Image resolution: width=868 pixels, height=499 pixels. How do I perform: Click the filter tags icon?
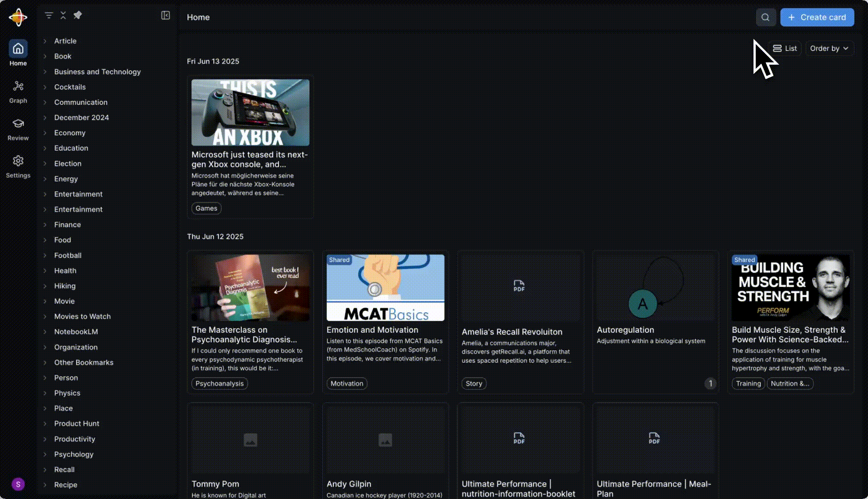click(48, 15)
